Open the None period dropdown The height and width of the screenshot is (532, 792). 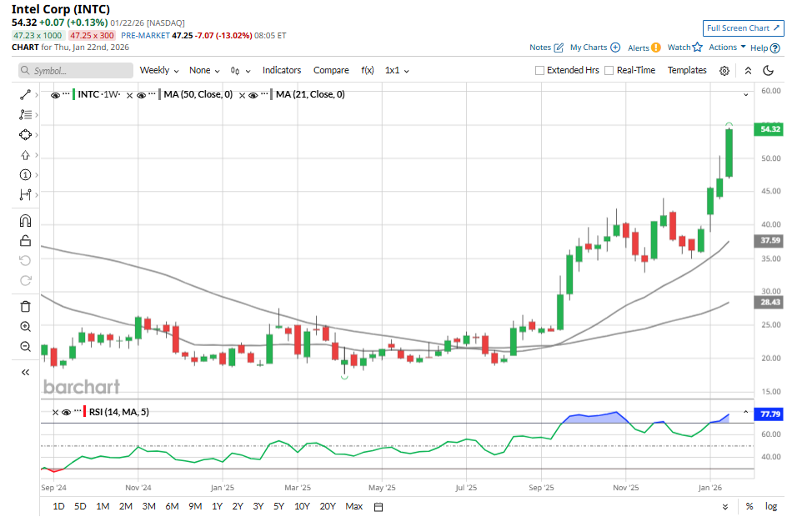(204, 70)
